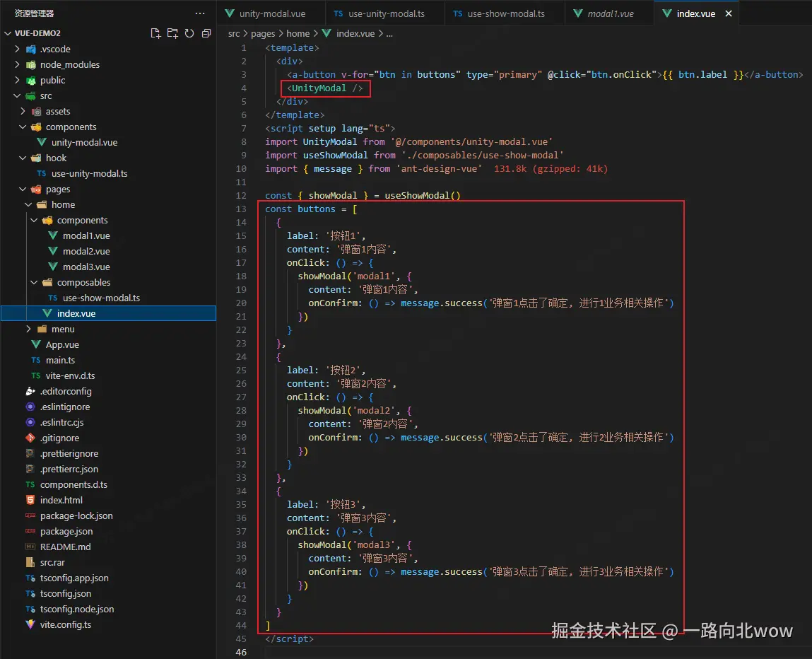
Task: Click 'pages' in the editor breadcrumb
Action: coord(263,34)
